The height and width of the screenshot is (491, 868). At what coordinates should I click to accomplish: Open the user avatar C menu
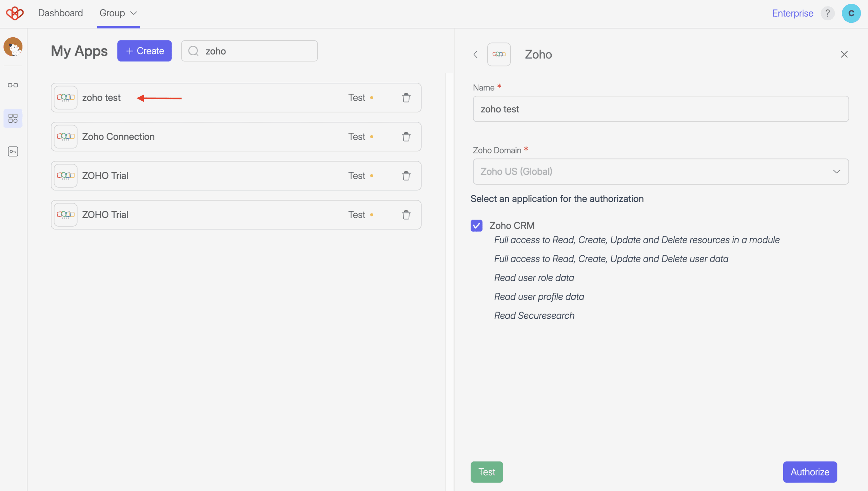pyautogui.click(x=851, y=13)
